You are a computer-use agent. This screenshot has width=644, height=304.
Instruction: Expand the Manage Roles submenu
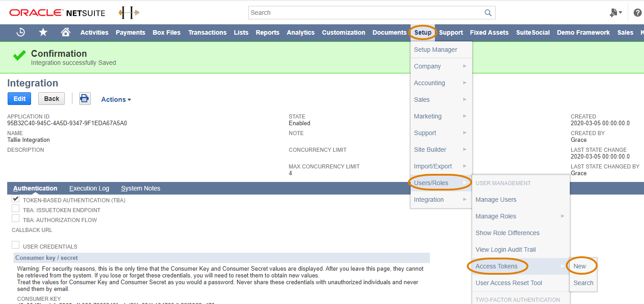(521, 216)
